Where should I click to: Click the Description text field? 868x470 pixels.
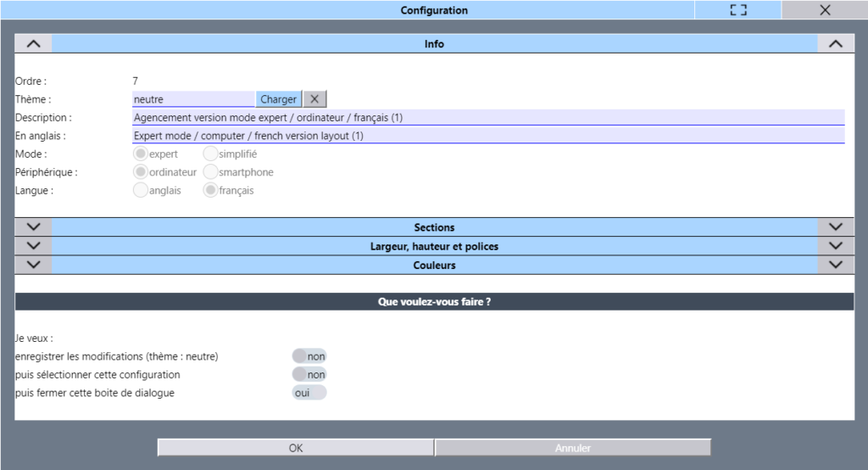488,118
